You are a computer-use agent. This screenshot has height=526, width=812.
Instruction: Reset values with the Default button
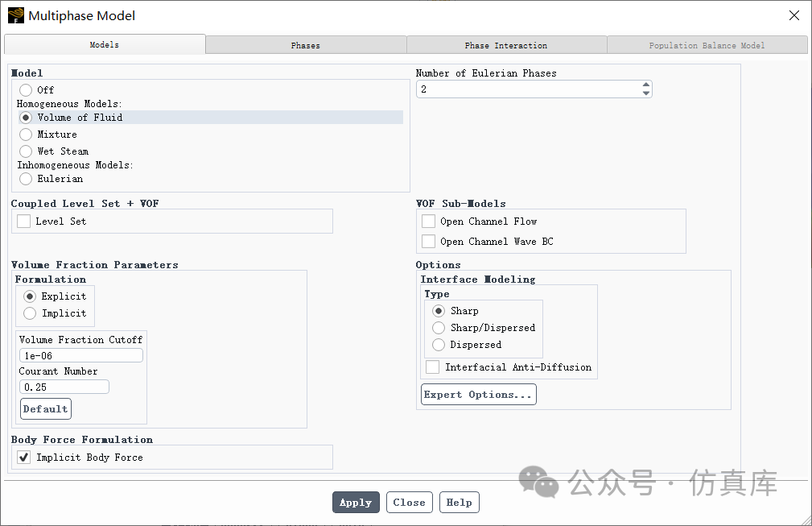point(45,408)
